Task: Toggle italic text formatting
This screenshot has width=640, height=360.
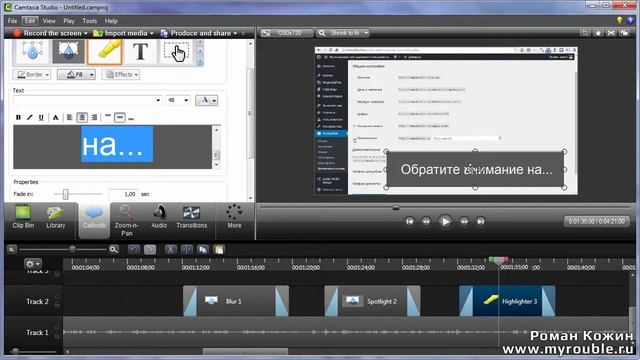Action: [x=29, y=118]
